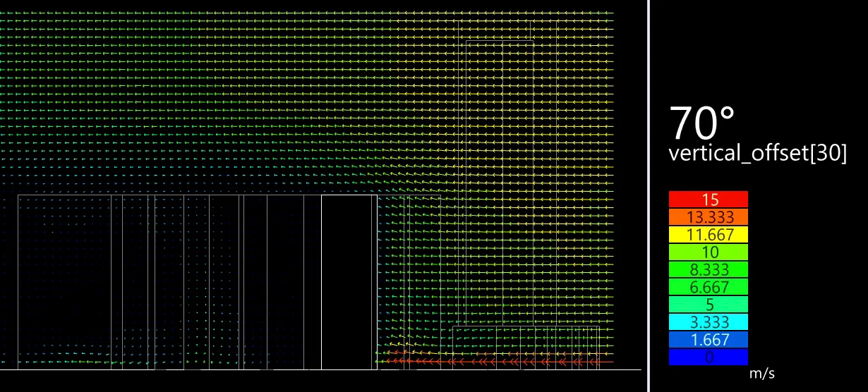The image size is (868, 392).
Task: Click the vertical_offset[30] label
Action: (x=757, y=154)
